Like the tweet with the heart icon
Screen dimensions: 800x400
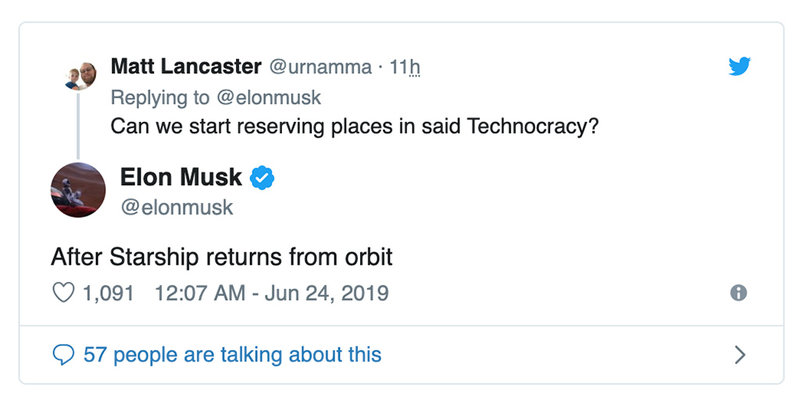click(63, 293)
